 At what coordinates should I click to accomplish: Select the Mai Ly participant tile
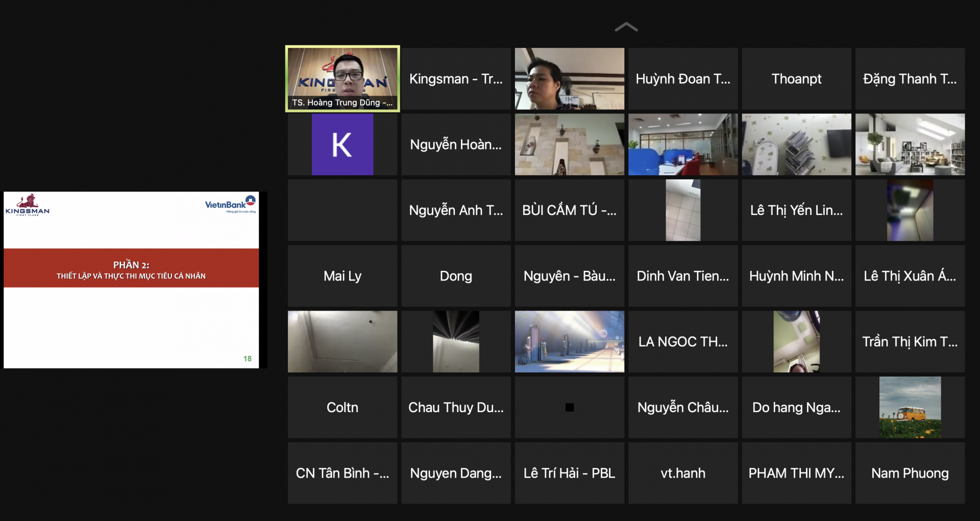(342, 276)
